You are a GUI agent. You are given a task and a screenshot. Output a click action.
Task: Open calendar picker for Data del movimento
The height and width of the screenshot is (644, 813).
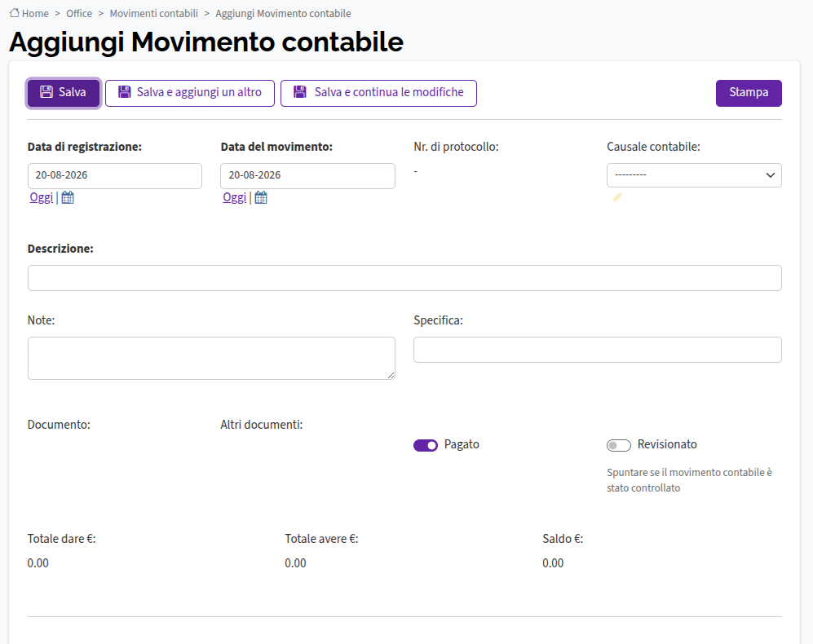point(261,197)
